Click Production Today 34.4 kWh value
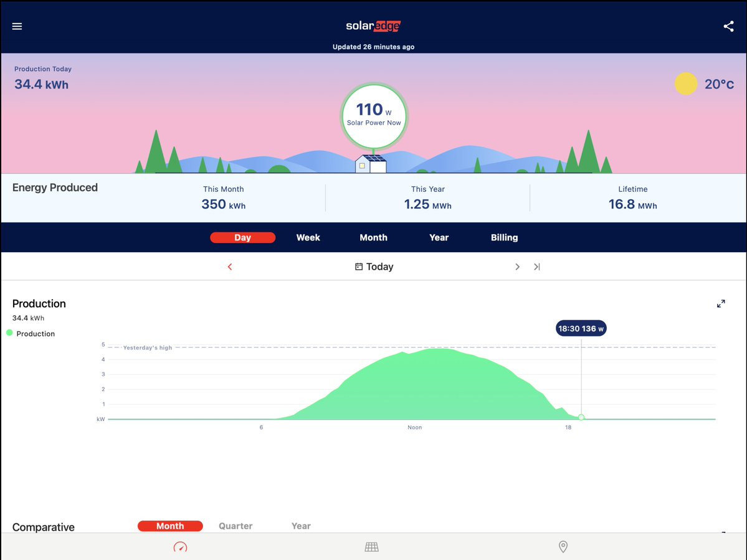This screenshot has height=560, width=747. pos(42,84)
